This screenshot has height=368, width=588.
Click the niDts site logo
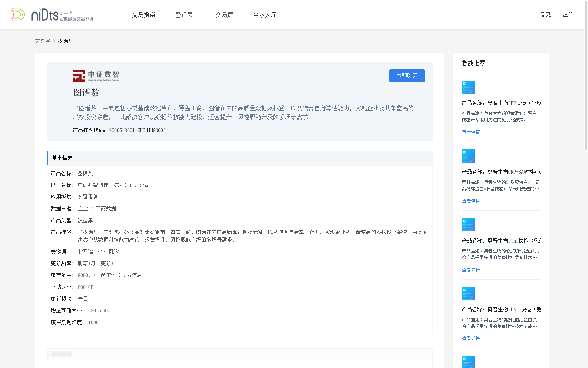62,15
